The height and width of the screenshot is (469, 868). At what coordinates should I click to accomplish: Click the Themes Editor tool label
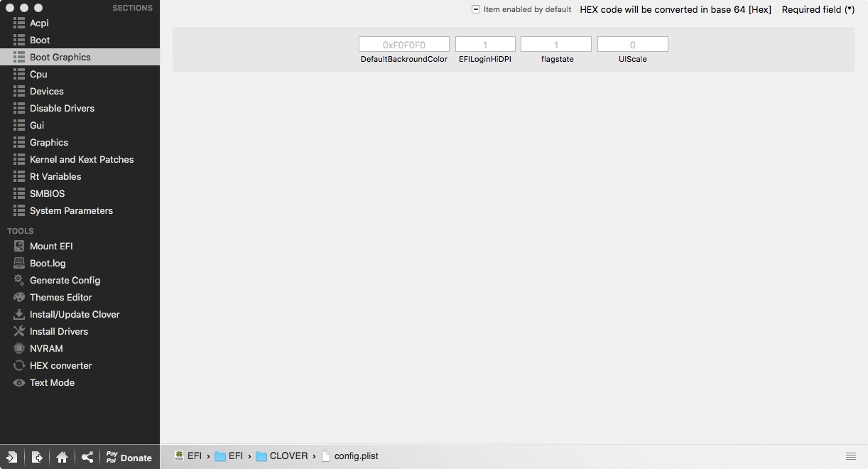pos(61,297)
